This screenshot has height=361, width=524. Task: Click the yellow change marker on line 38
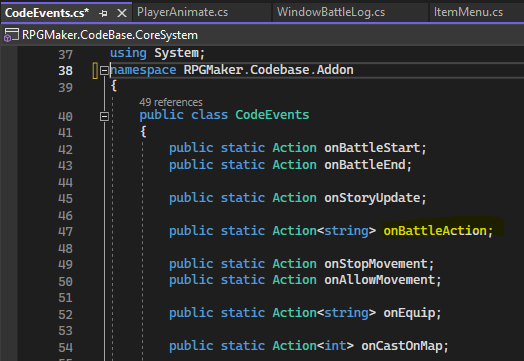point(95,71)
